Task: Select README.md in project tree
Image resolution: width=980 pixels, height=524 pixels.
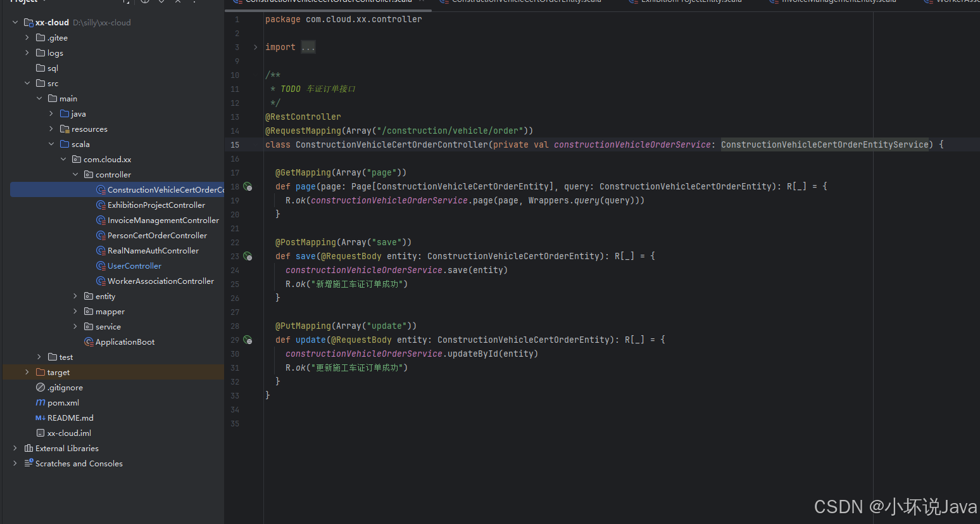Action: pyautogui.click(x=70, y=418)
